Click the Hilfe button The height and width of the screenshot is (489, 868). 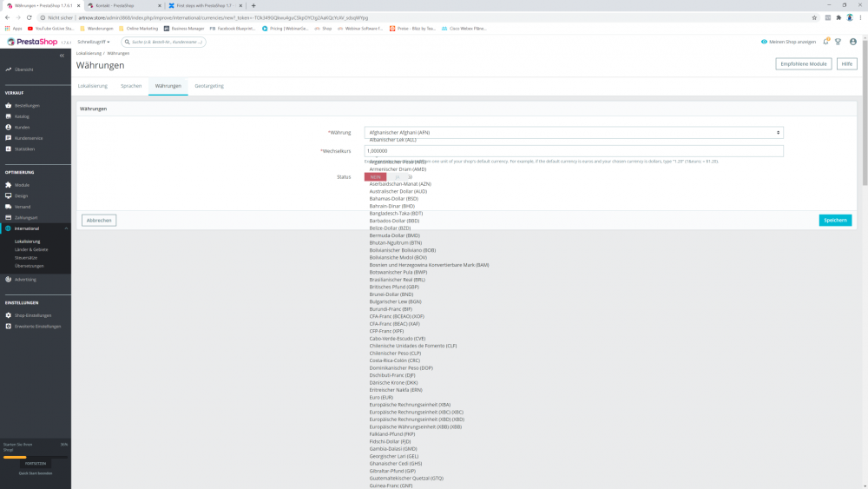[x=847, y=63]
